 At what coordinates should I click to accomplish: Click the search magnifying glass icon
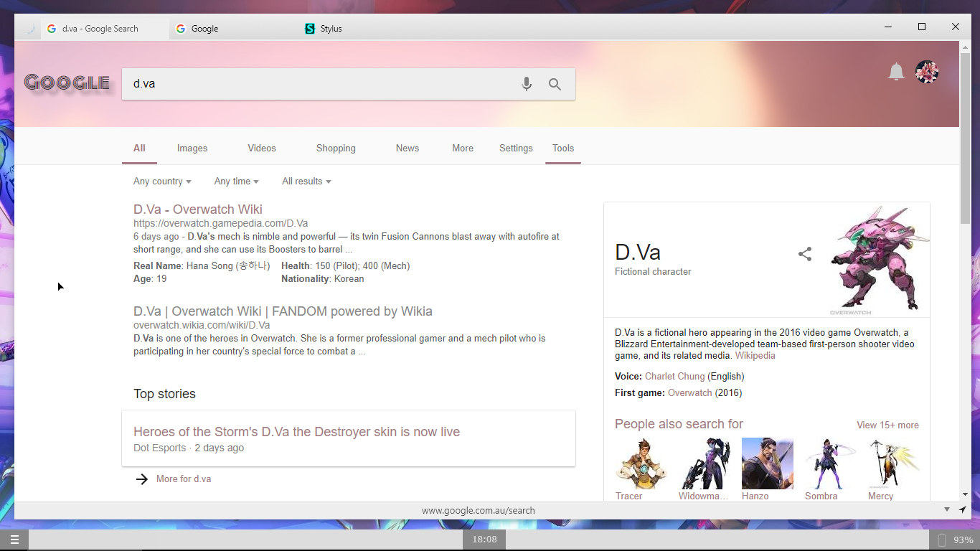555,84
